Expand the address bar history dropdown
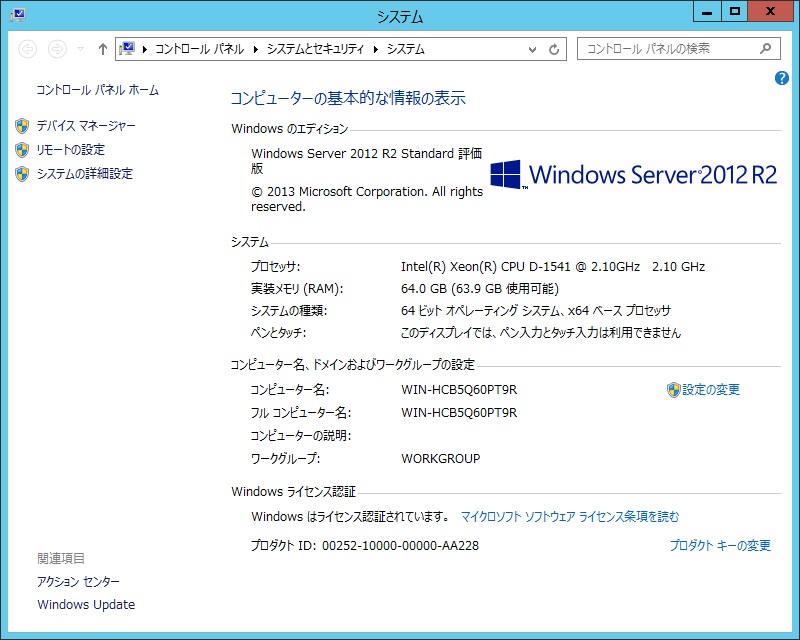800x640 pixels. 533,49
